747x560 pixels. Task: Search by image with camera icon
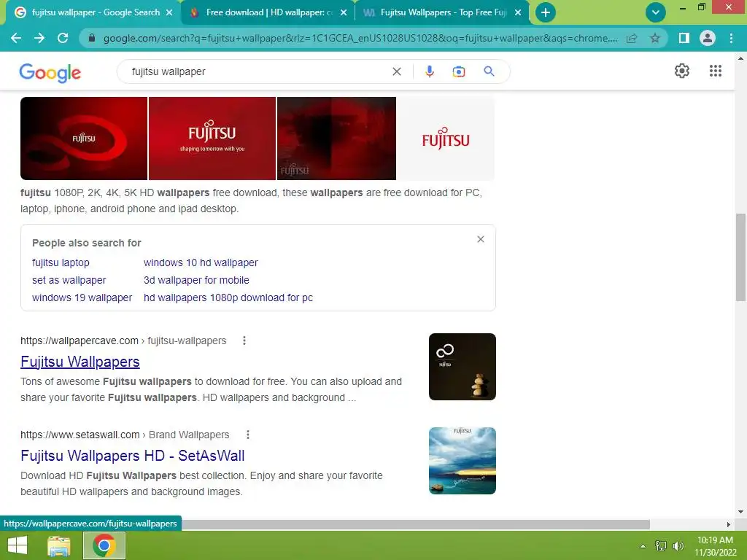[x=459, y=71]
